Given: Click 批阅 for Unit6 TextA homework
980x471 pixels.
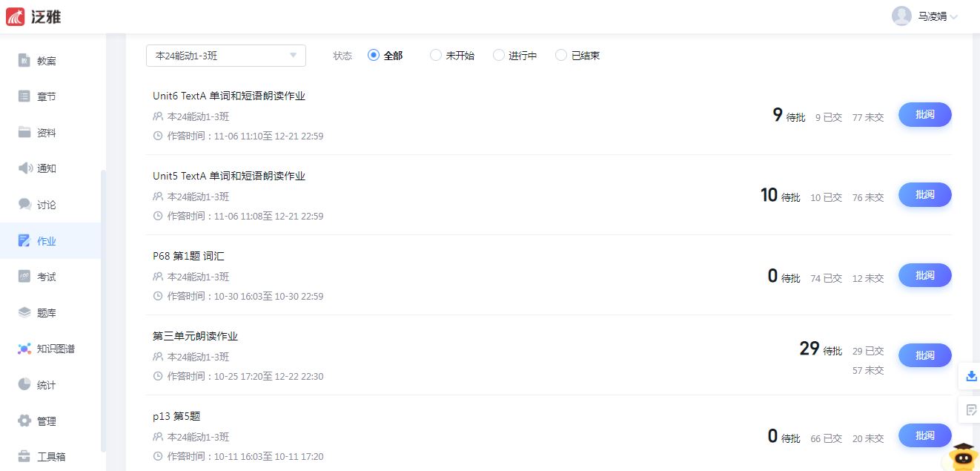Looking at the screenshot, I should point(924,115).
